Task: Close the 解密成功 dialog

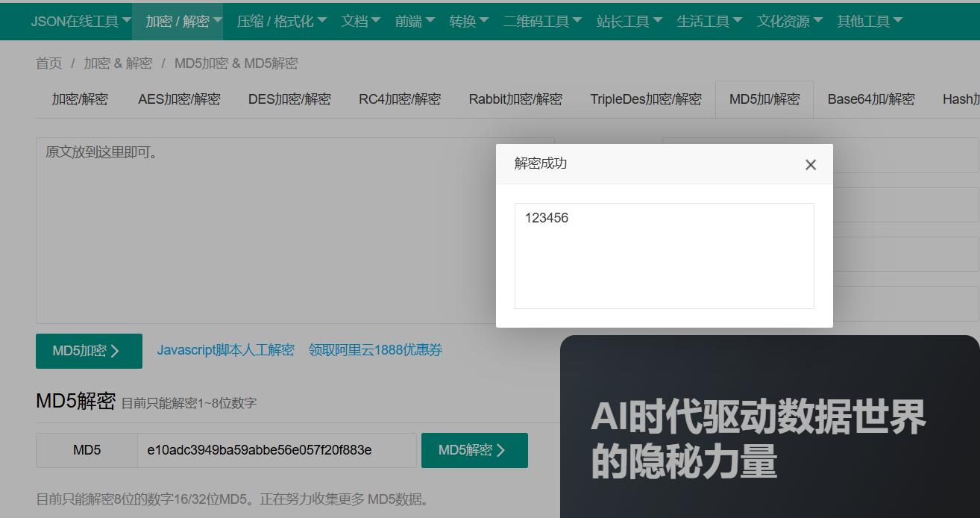Action: [811, 164]
